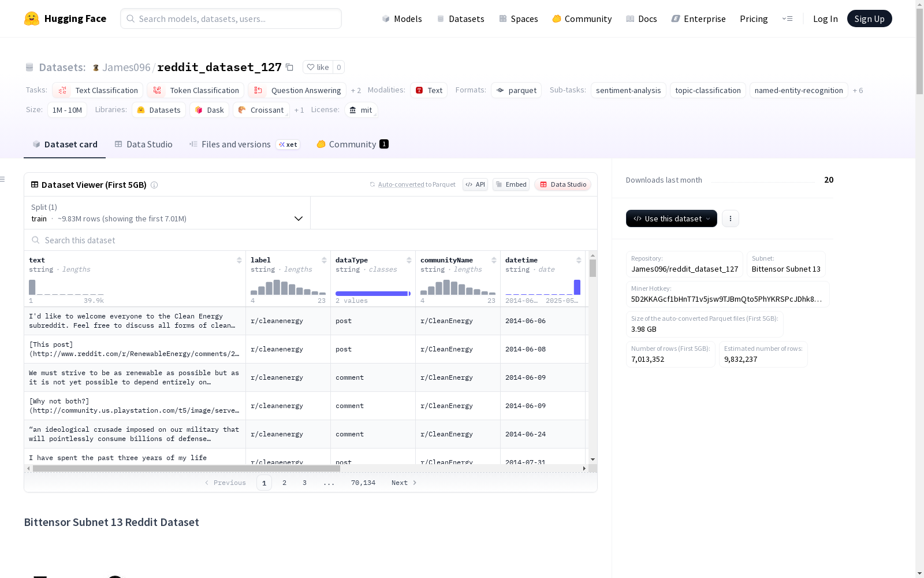Open Community in the top navigation
The width and height of the screenshot is (924, 578).
(x=582, y=18)
